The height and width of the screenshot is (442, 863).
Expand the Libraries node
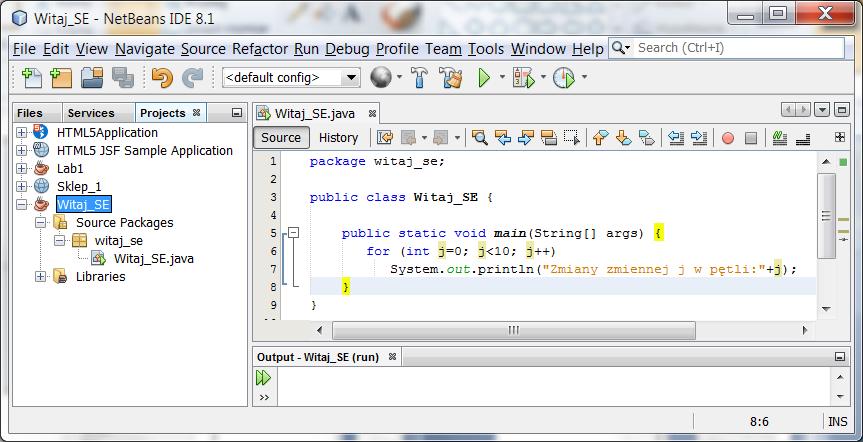(x=40, y=276)
